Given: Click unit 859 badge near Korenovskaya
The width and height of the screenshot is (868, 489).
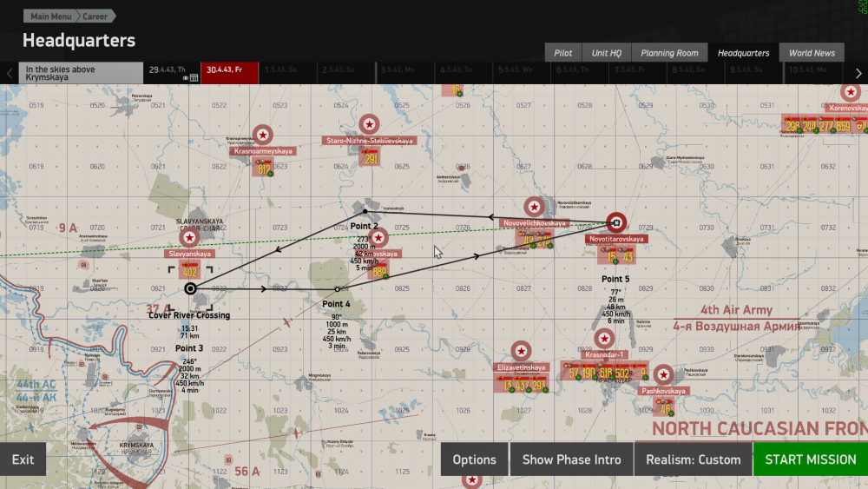Looking at the screenshot, I should tap(843, 126).
